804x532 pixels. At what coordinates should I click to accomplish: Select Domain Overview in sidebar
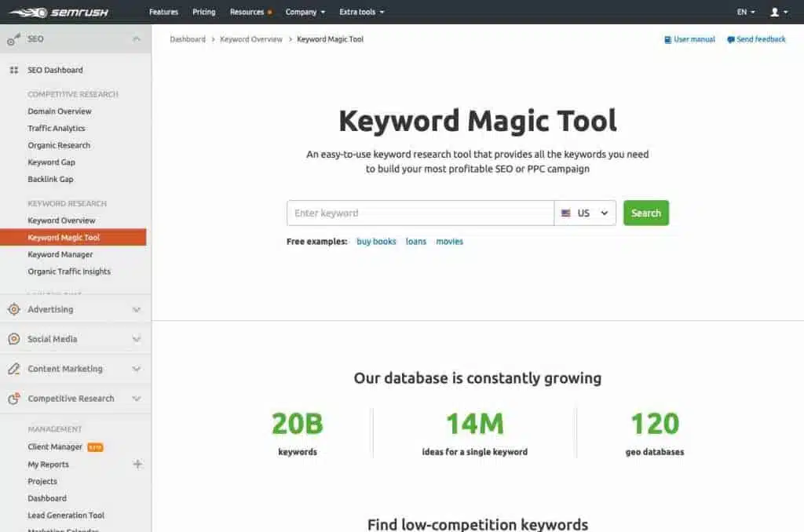click(x=60, y=111)
